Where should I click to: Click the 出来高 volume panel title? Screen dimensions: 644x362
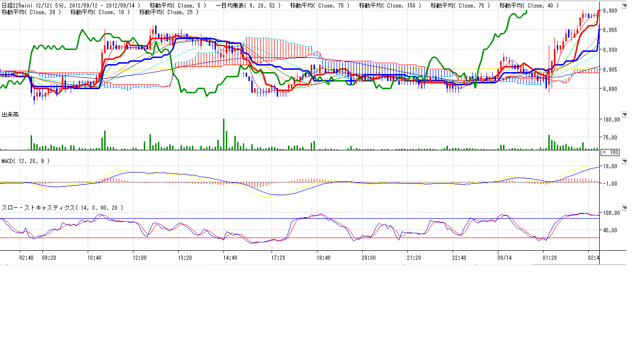click(10, 115)
